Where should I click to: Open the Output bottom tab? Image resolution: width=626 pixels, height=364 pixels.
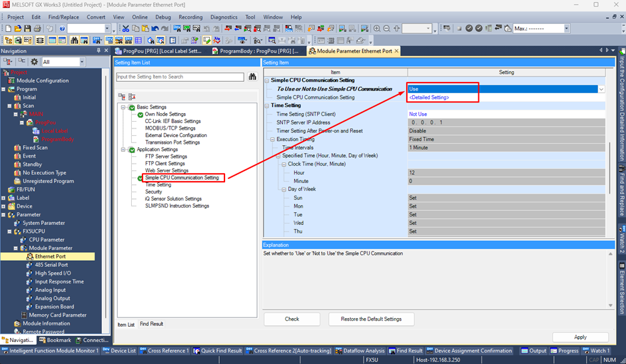coord(533,351)
